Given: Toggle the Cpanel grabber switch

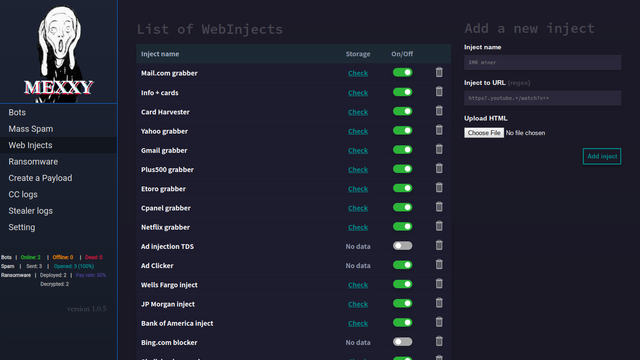Looking at the screenshot, I should click(x=402, y=207).
